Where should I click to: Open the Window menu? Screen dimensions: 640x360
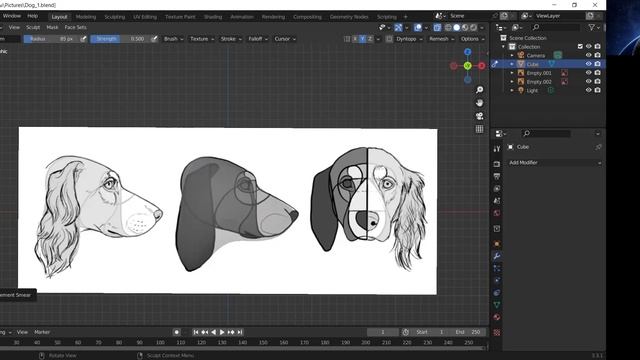(x=11, y=16)
